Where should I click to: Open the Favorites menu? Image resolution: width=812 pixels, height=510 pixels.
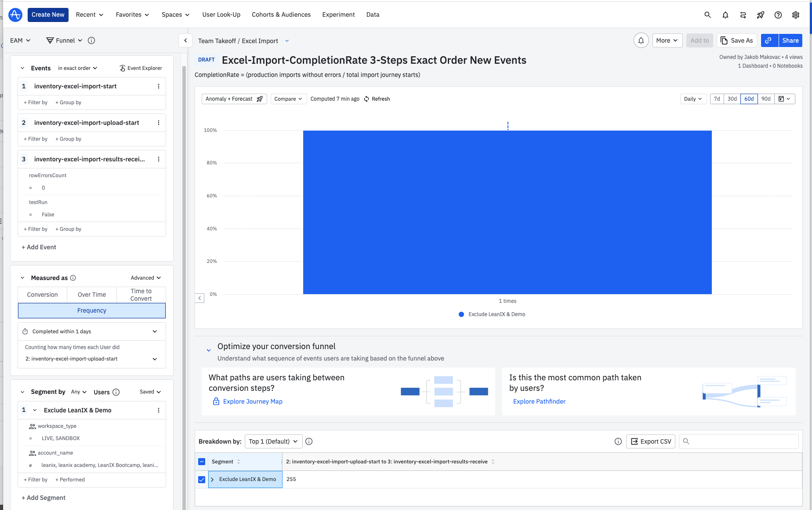click(133, 15)
